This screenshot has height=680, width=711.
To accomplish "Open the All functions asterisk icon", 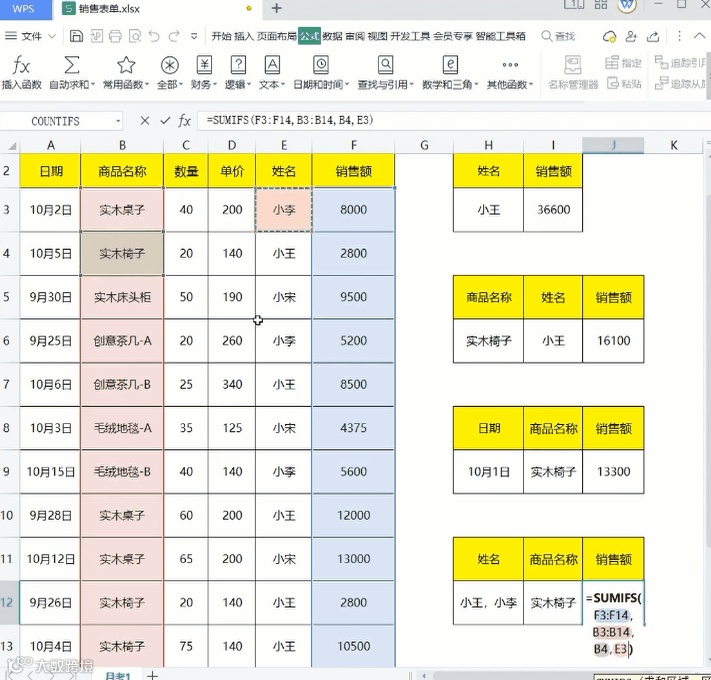I will tap(170, 66).
